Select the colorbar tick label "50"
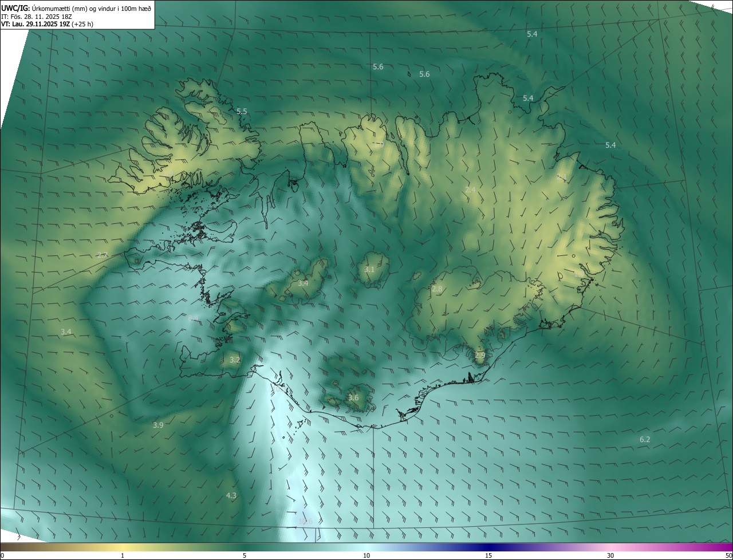The image size is (733, 560). tap(728, 555)
